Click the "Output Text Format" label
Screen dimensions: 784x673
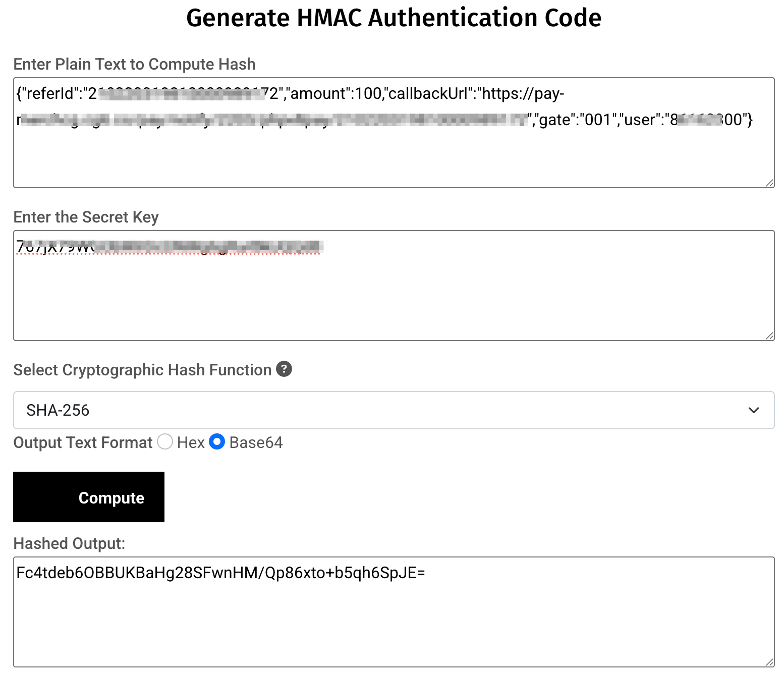coord(83,442)
